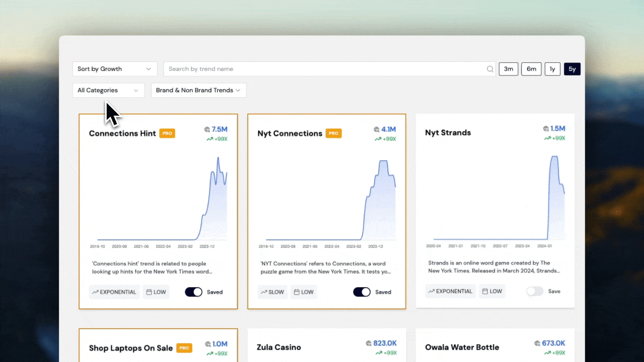Select the 1y time range
This screenshot has height=362, width=644.
552,69
